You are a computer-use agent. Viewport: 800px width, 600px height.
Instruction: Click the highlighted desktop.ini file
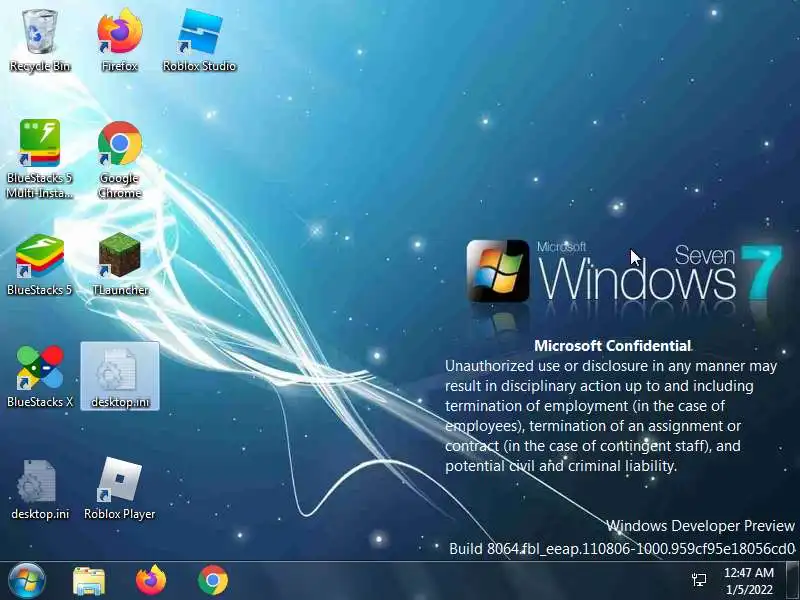point(120,377)
